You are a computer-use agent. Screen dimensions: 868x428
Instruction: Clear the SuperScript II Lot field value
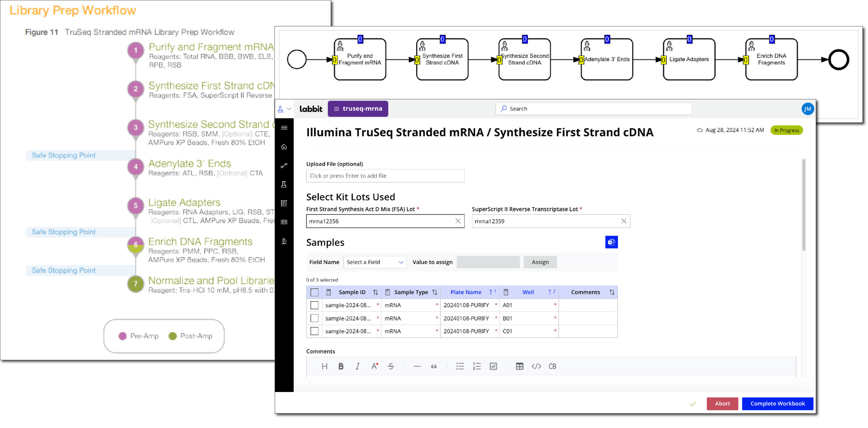[624, 221]
